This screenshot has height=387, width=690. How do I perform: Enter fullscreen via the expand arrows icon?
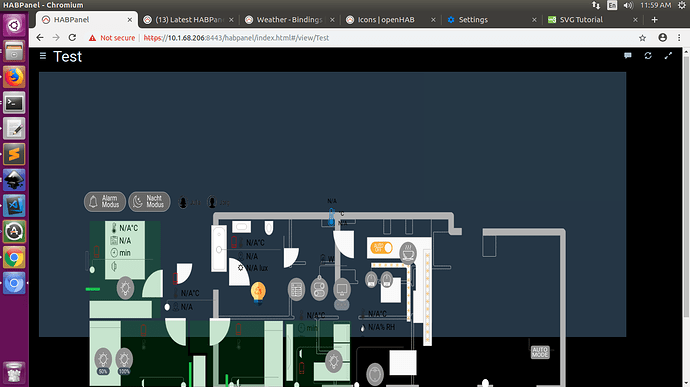pyautogui.click(x=668, y=55)
